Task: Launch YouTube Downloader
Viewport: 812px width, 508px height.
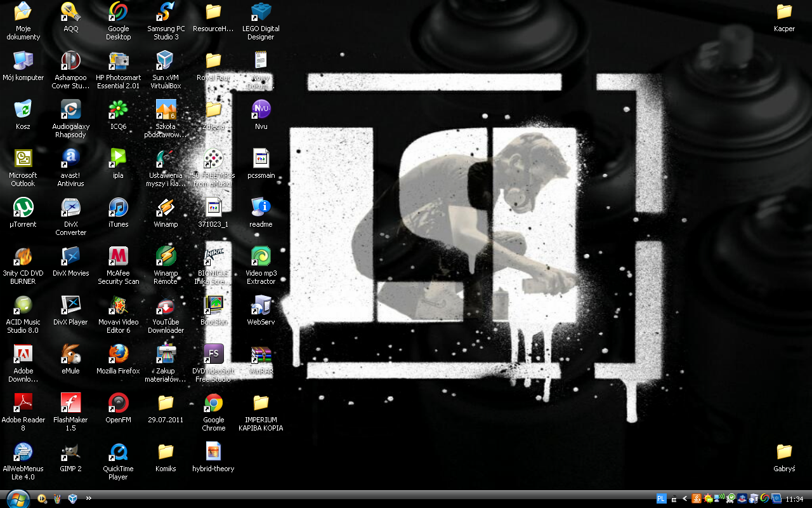Action: click(166, 314)
